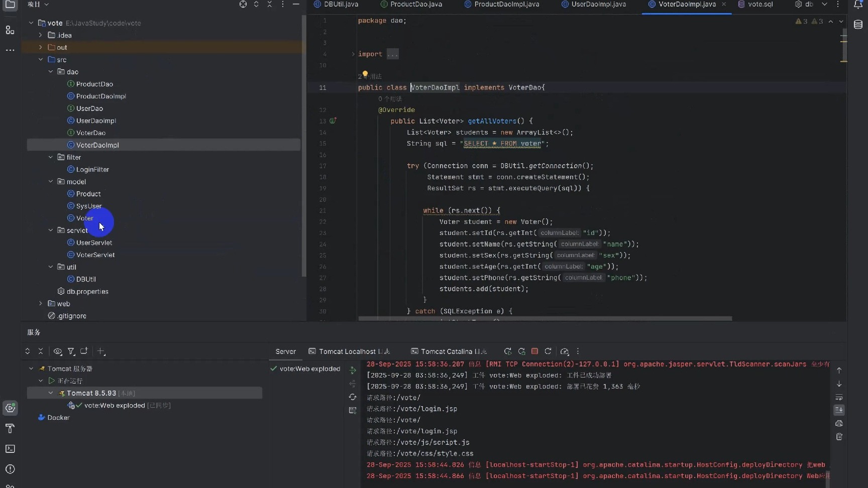The width and height of the screenshot is (868, 488).
Task: Click the refresh deployment icon beside artifact list
Action: tap(353, 397)
